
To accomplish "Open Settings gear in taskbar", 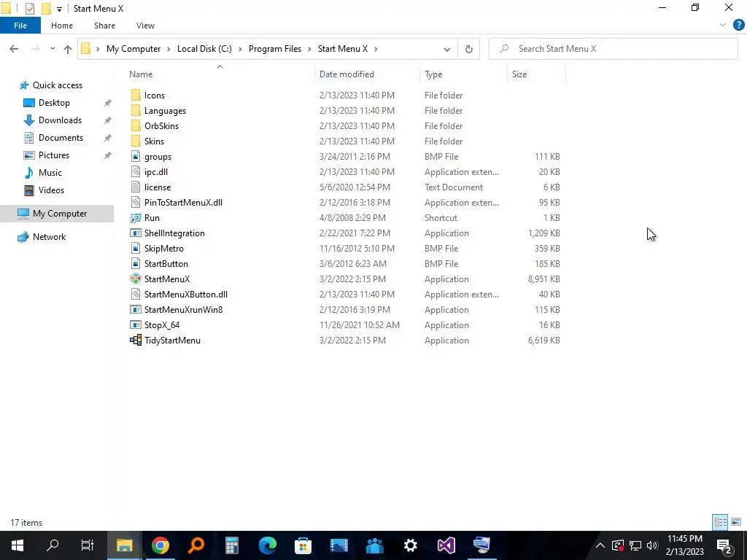I will coord(411,545).
